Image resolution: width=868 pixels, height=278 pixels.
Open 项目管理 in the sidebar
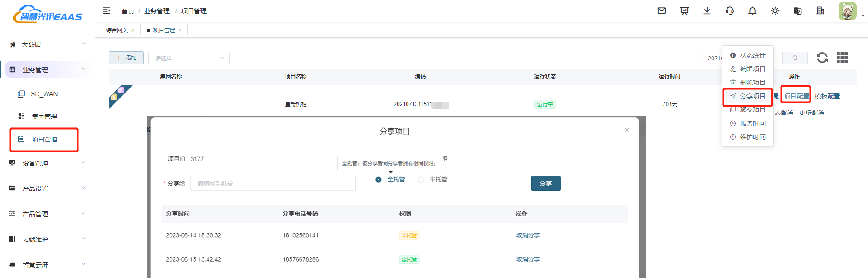pos(44,139)
